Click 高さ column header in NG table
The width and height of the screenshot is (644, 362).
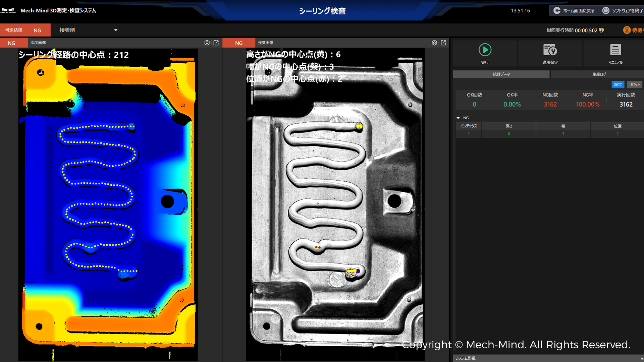coord(509,126)
